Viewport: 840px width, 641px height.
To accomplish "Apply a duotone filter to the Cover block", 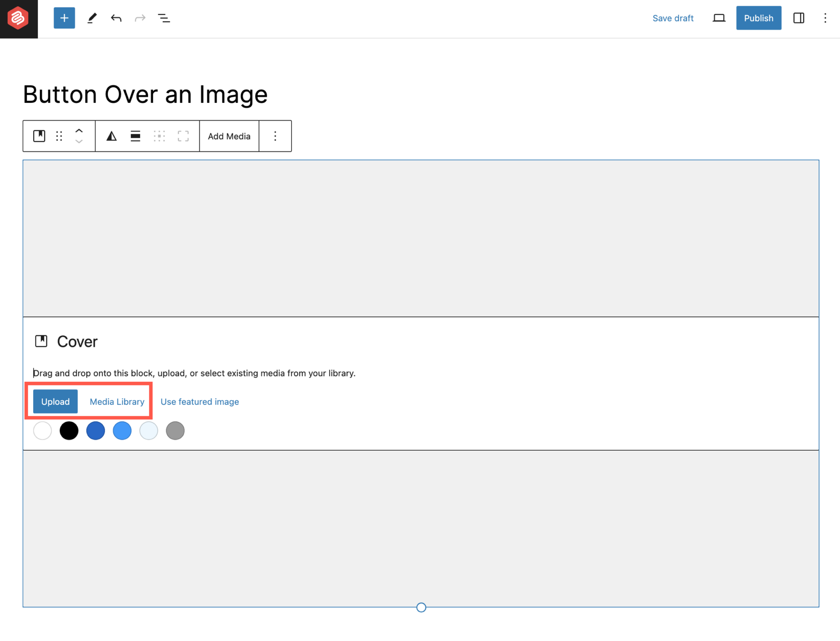I will point(111,136).
